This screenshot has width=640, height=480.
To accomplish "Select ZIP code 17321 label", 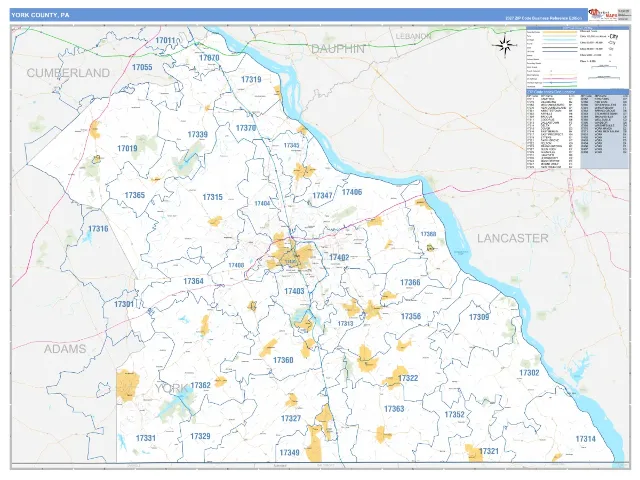I will [x=489, y=451].
